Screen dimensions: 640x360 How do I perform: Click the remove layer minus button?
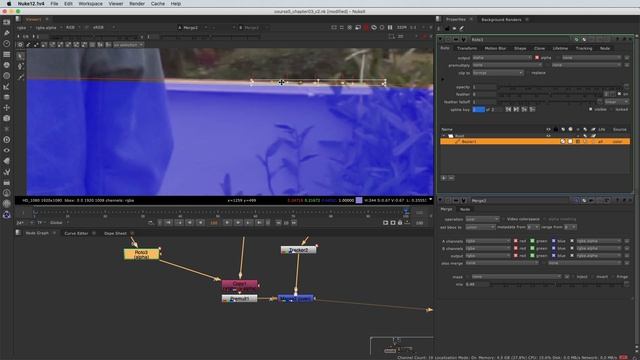451,178
